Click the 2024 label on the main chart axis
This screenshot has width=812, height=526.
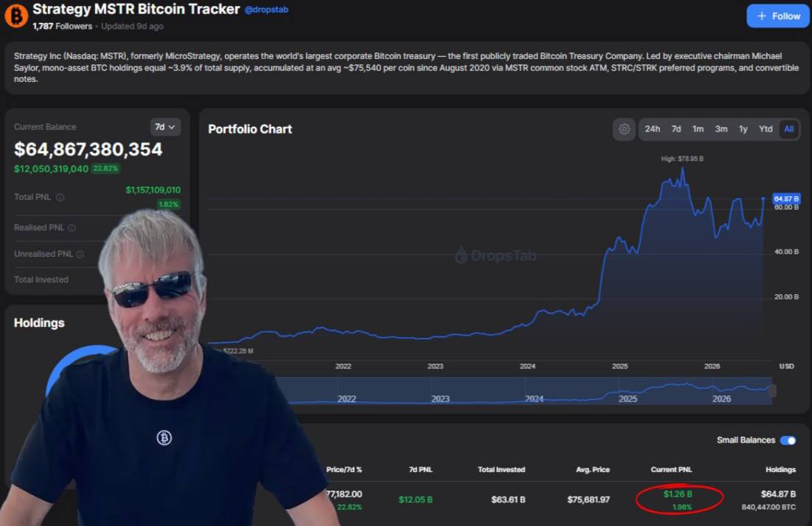[x=527, y=367]
